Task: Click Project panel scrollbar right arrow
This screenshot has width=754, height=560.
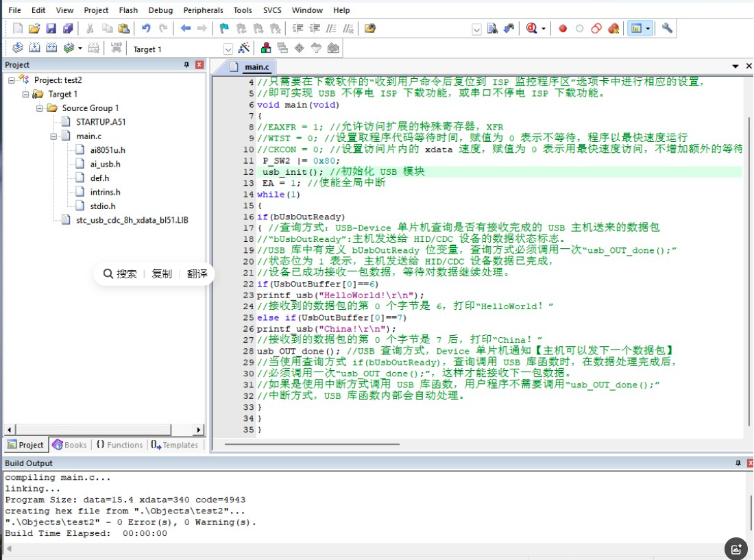Action: pyautogui.click(x=199, y=429)
